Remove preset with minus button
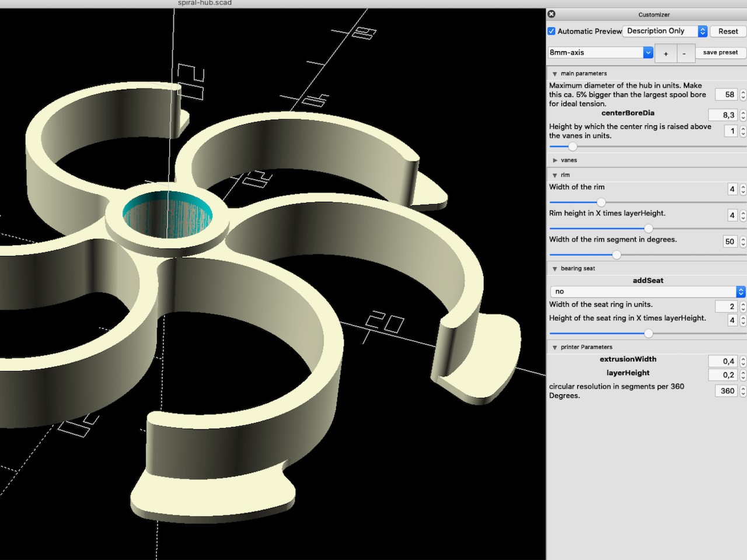 [x=685, y=53]
